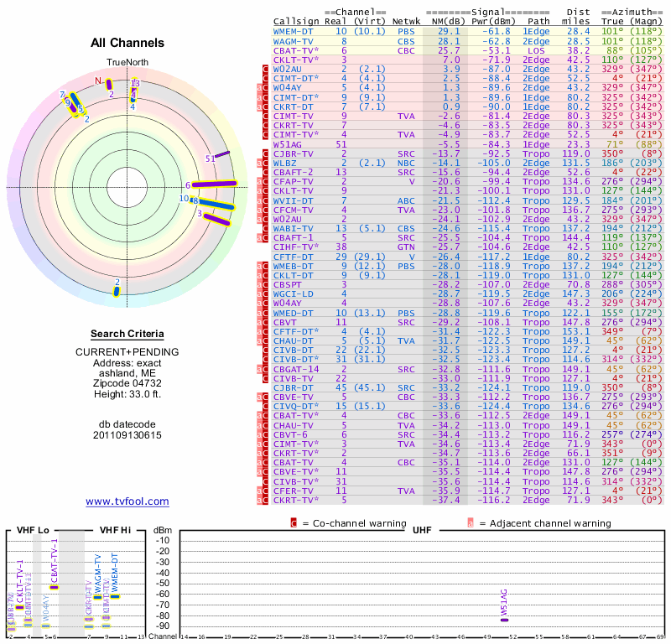Click the NM(dB) column header
The height and width of the screenshot is (644, 671).
tap(442, 21)
